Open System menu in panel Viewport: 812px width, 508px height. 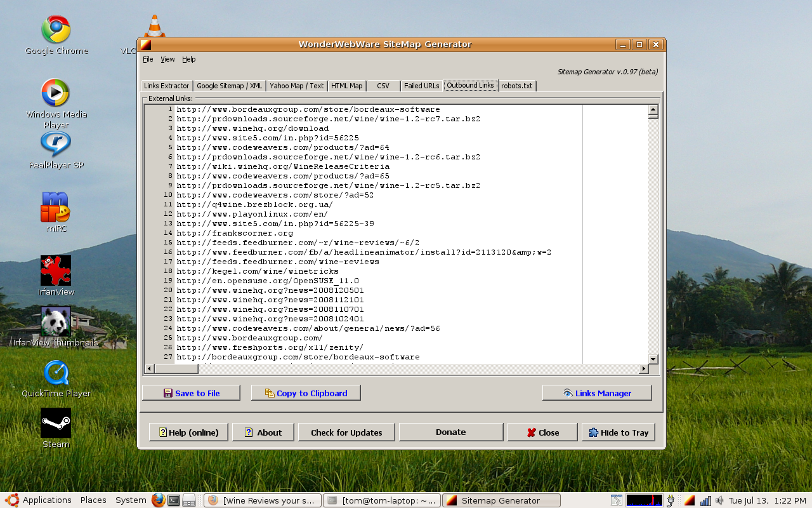click(131, 500)
